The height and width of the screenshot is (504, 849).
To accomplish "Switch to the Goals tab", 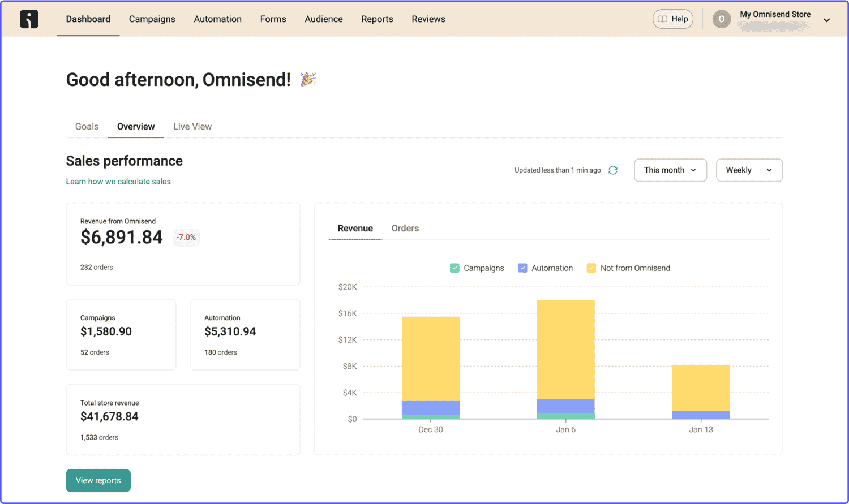I will pos(87,127).
